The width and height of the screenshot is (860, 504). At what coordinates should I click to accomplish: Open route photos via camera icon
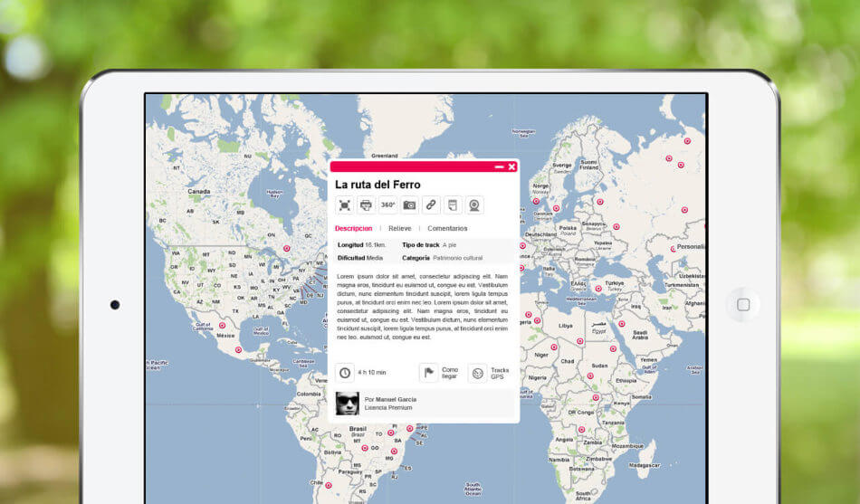[x=409, y=205]
